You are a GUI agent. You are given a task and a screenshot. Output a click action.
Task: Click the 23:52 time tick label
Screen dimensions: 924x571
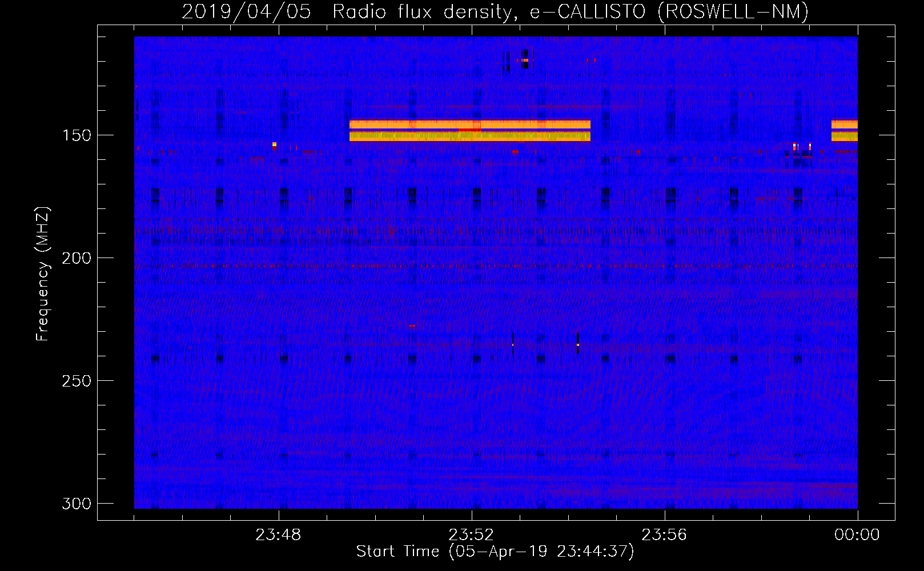pos(471,535)
